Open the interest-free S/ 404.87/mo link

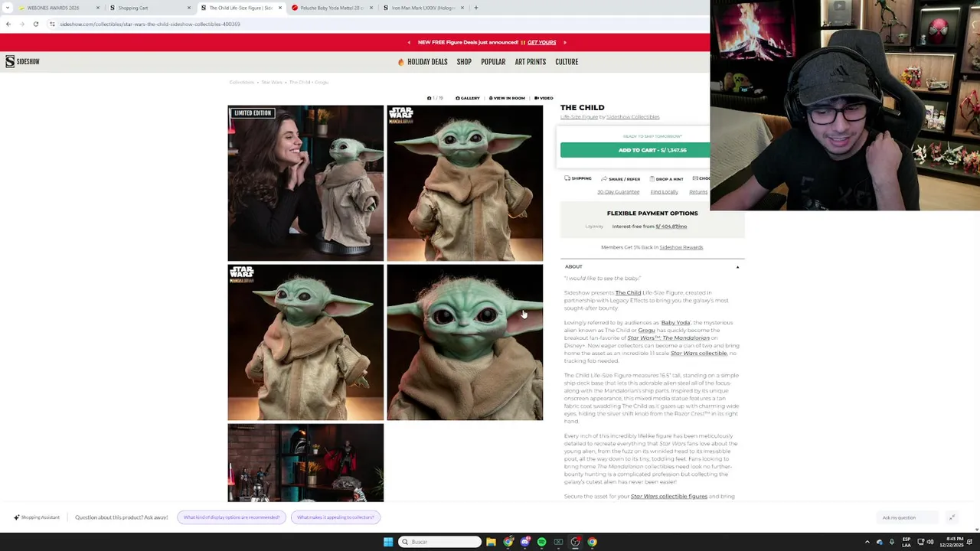(671, 227)
